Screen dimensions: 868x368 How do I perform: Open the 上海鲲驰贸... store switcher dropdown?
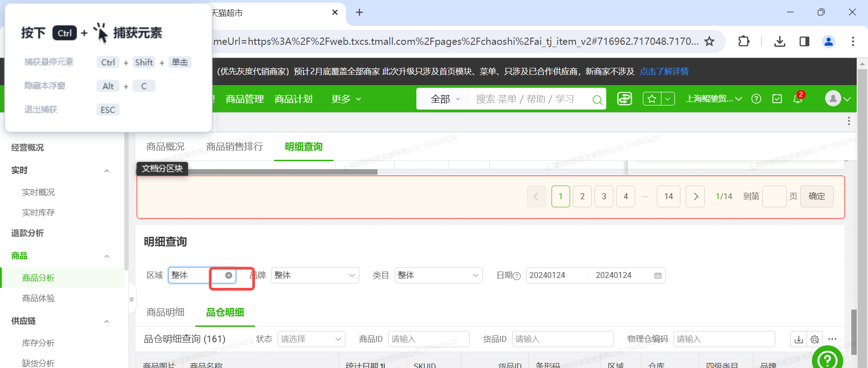pyautogui.click(x=714, y=99)
